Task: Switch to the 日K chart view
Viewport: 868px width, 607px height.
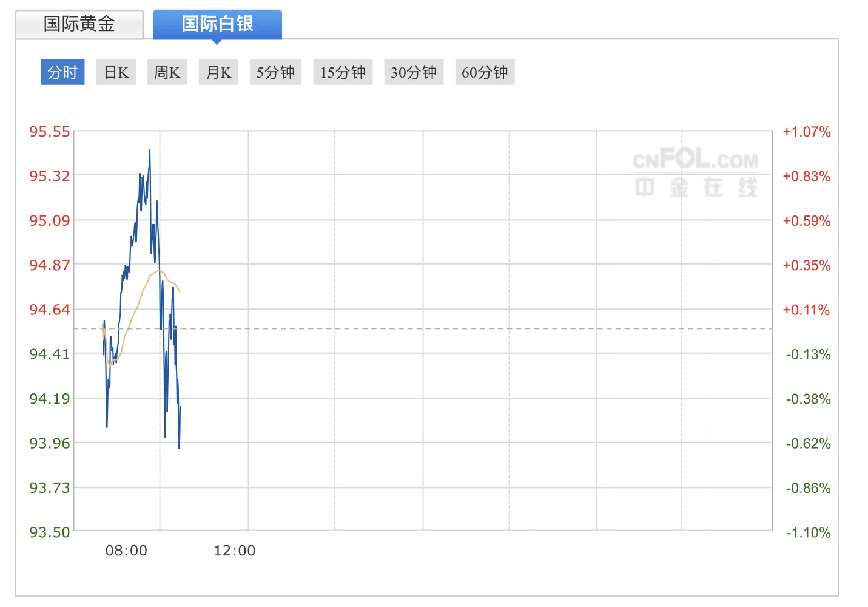Action: point(116,72)
